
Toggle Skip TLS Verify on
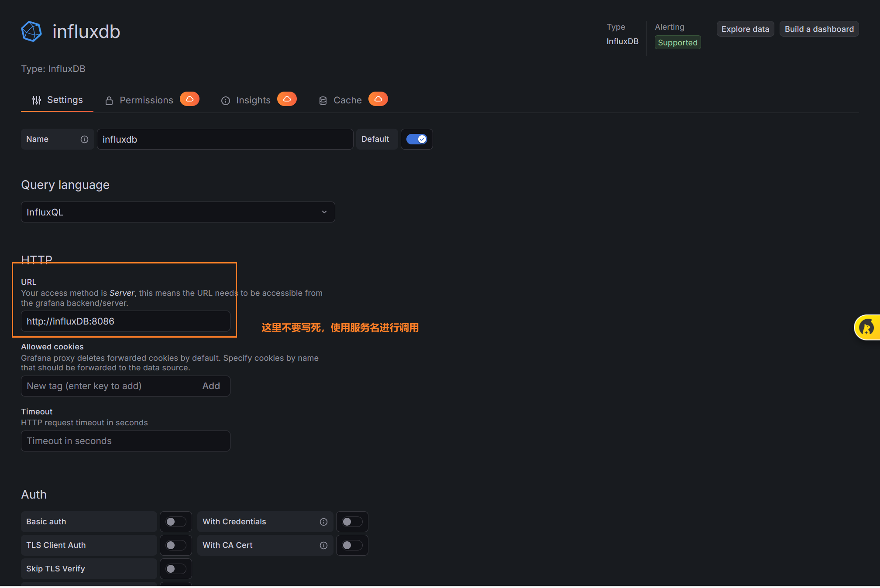(175, 569)
